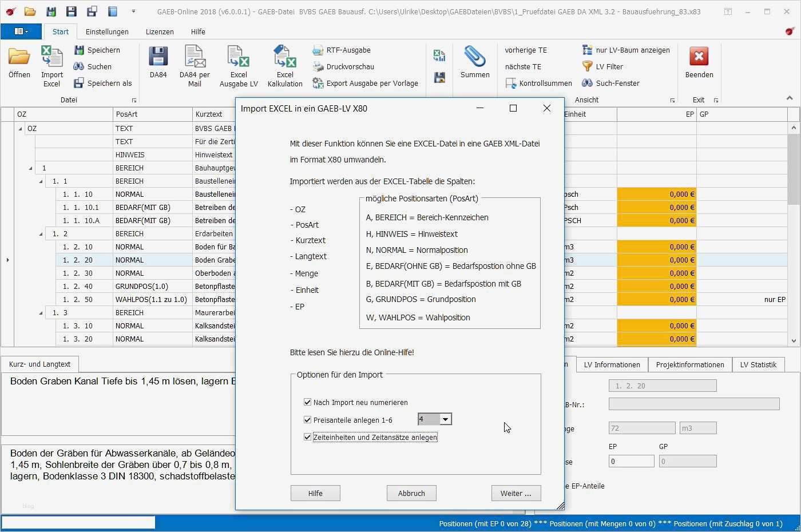The height and width of the screenshot is (532, 801).
Task: Open the Preisanteile number dropdown
Action: coord(446,419)
